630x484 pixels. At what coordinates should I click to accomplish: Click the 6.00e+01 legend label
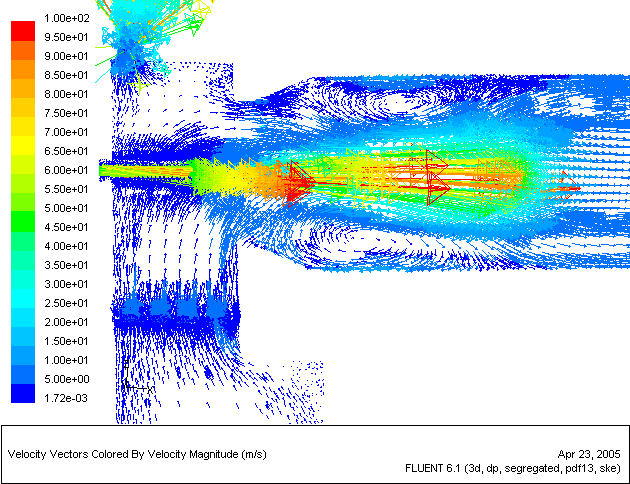[x=66, y=170]
